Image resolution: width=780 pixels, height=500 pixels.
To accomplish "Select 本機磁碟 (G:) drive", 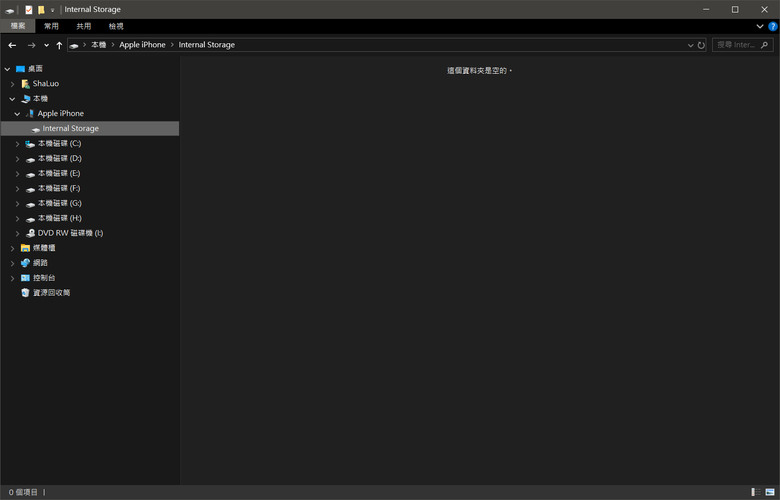I will (x=60, y=203).
